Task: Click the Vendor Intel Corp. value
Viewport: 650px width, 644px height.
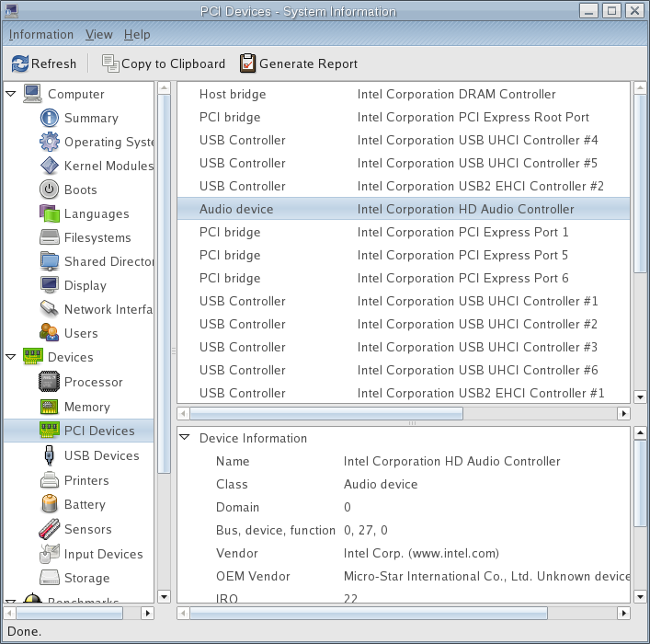Action: [x=421, y=553]
